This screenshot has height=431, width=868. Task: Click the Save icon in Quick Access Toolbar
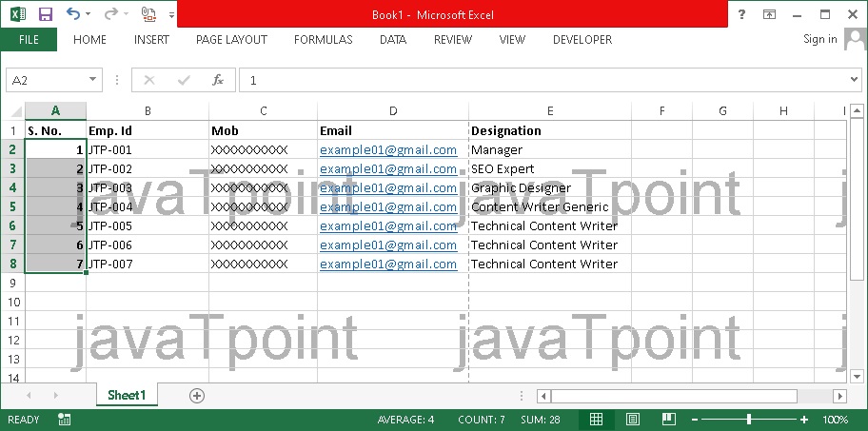click(x=45, y=14)
